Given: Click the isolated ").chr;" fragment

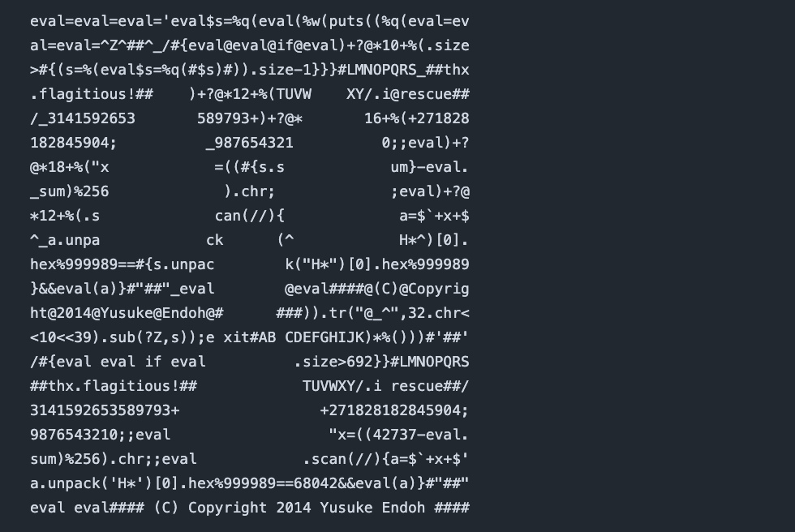Looking at the screenshot, I should pyautogui.click(x=250, y=191).
